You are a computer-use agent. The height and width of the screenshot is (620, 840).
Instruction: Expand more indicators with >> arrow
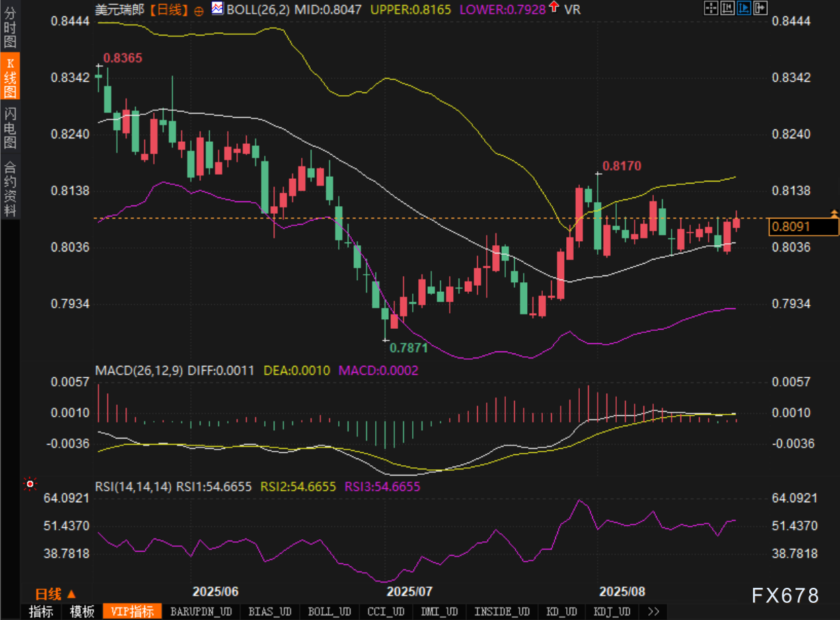653,612
